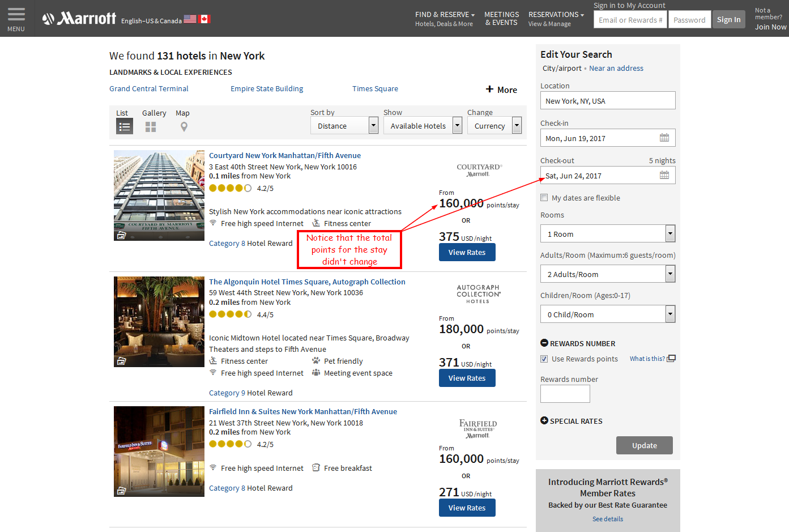This screenshot has height=532, width=789.
Task: Select Near an address search option
Action: tap(616, 68)
